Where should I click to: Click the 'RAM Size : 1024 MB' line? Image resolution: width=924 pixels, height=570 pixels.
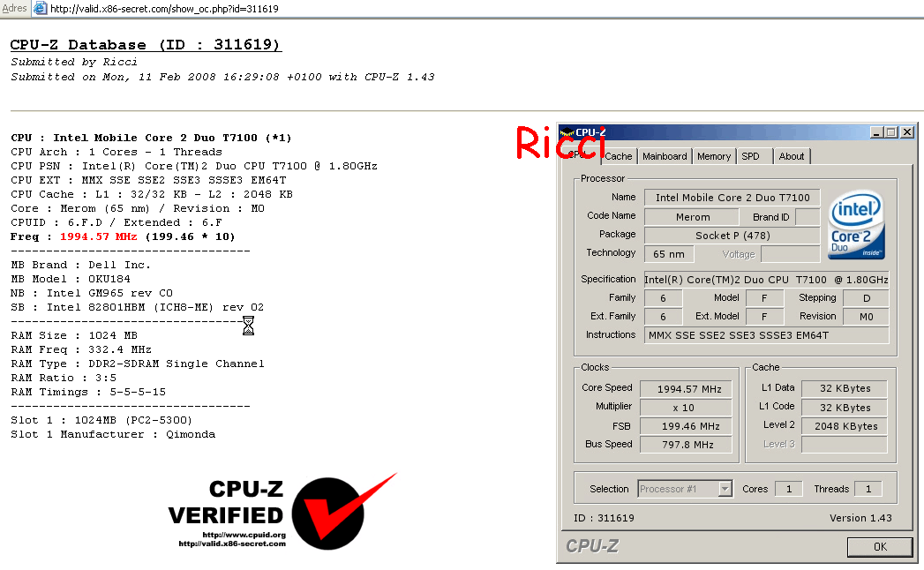[x=74, y=335]
